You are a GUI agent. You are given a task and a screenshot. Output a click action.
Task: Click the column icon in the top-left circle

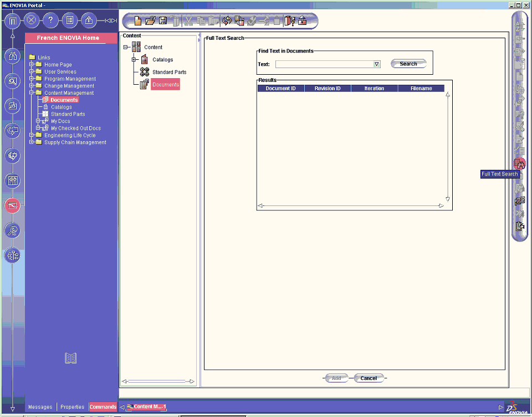(13, 20)
